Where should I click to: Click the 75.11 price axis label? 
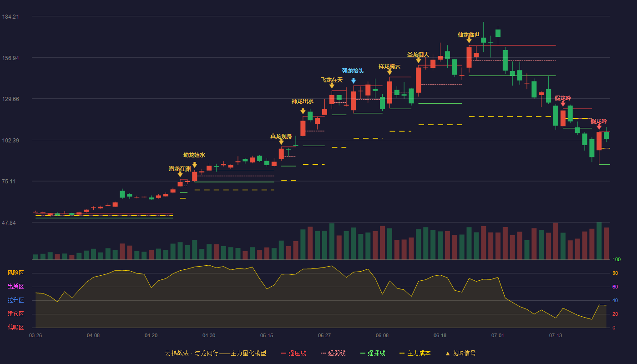click(9, 182)
